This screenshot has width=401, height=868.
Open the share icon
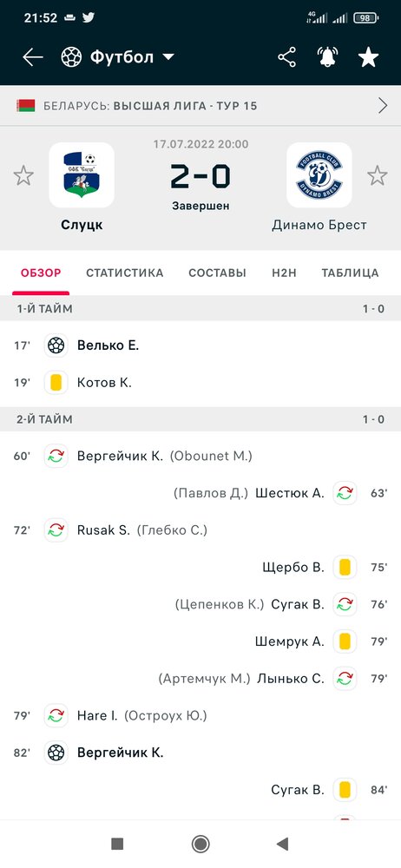coord(286,57)
